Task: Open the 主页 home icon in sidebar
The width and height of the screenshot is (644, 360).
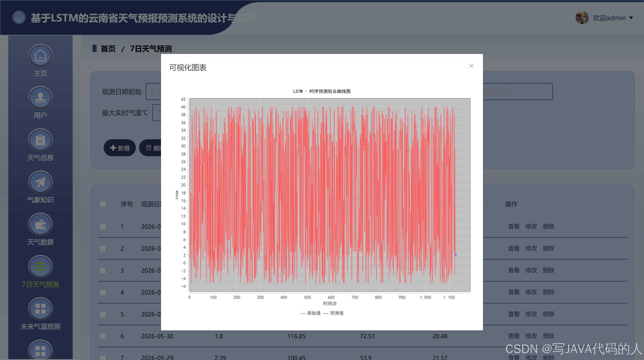Action: pyautogui.click(x=40, y=56)
